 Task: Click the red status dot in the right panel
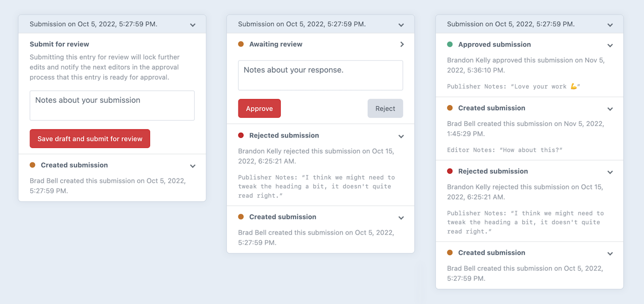[x=450, y=171]
